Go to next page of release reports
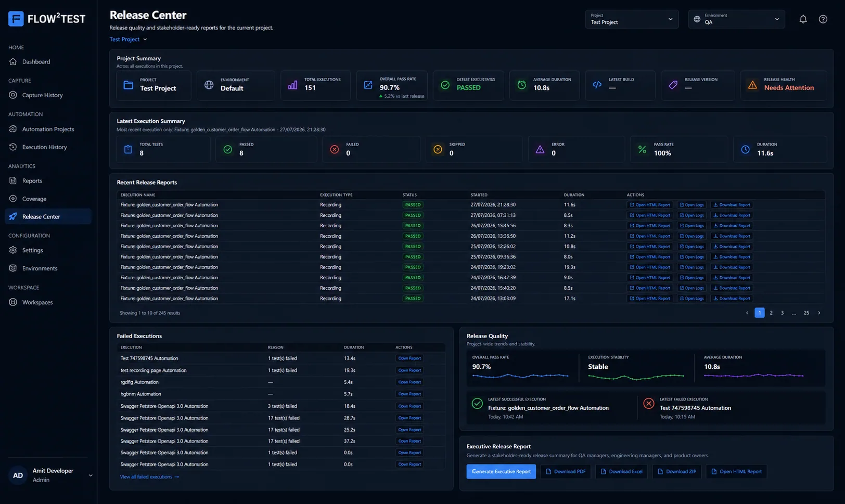845x504 pixels. coord(819,313)
